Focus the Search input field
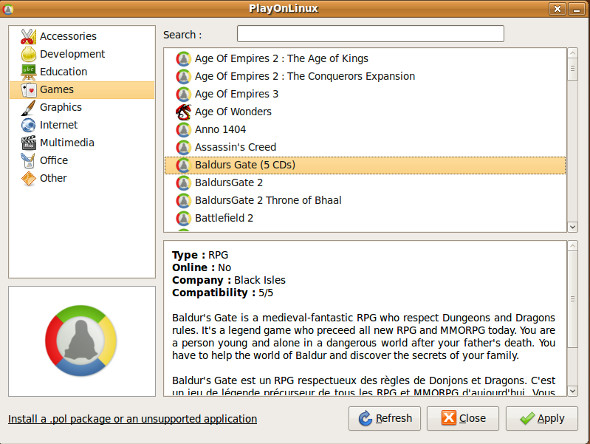This screenshot has height=444, width=590. click(x=370, y=34)
